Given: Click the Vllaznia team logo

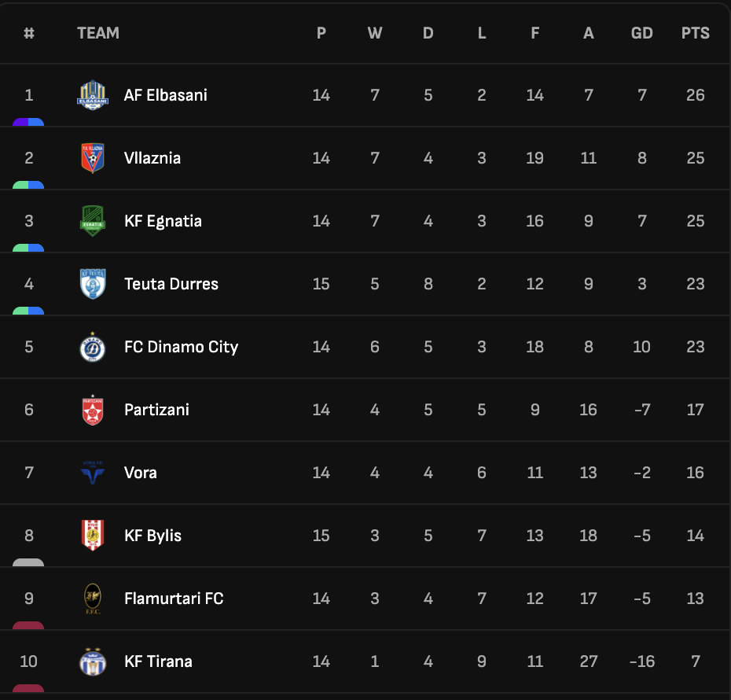Looking at the screenshot, I should [x=93, y=158].
